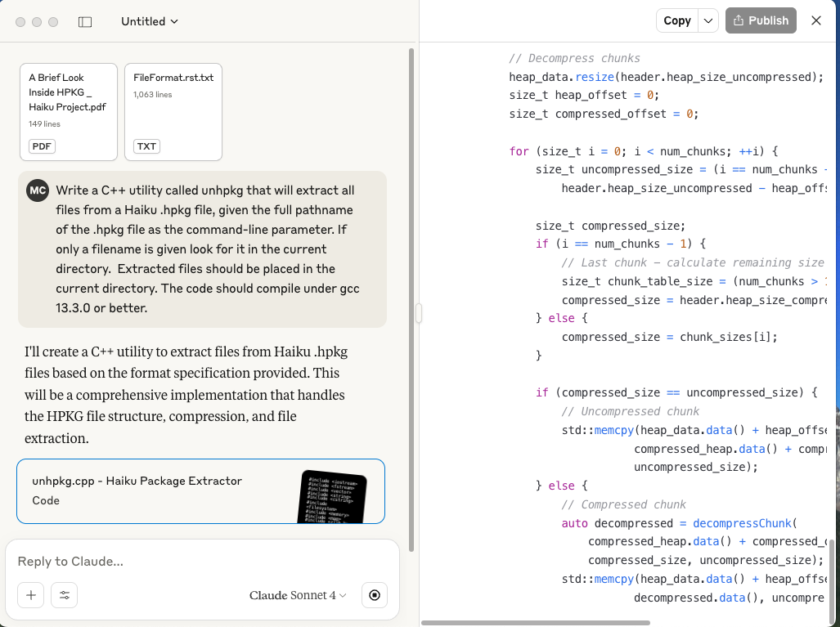Image resolution: width=840 pixels, height=627 pixels.
Task: Open the FileFormat.rst.txt attachment
Action: pos(173,111)
